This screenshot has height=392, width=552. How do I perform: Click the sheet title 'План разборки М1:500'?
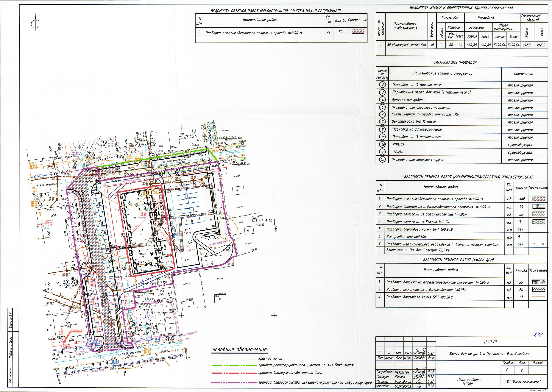467,382
